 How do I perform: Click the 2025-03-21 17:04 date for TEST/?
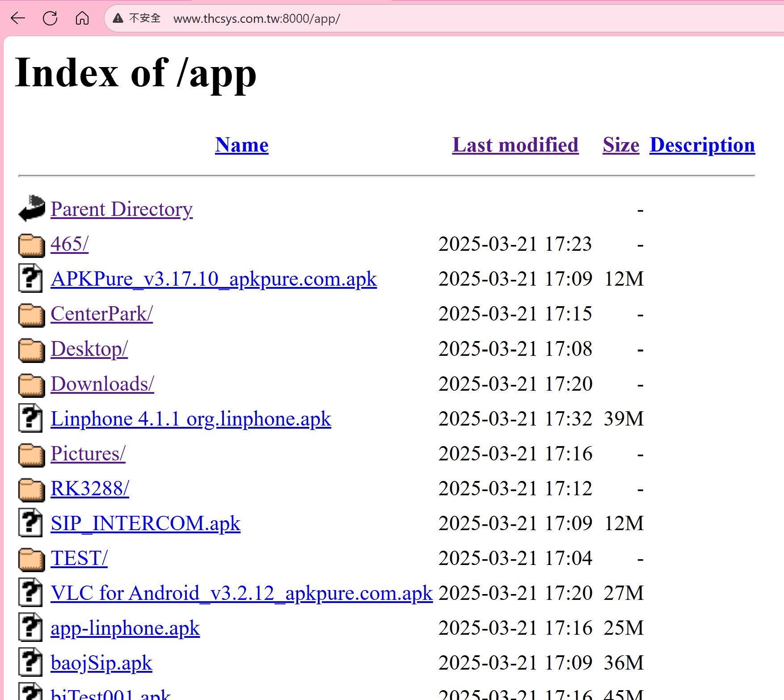pos(515,558)
